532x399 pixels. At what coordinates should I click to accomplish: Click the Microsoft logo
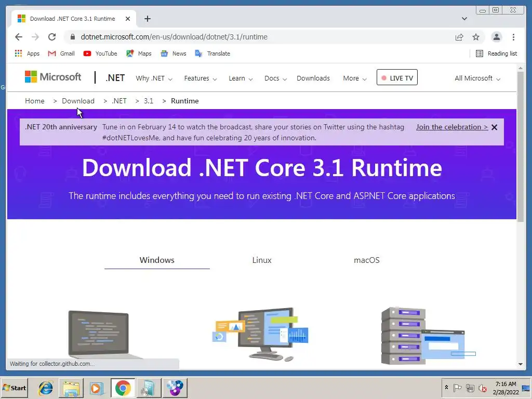[53, 77]
